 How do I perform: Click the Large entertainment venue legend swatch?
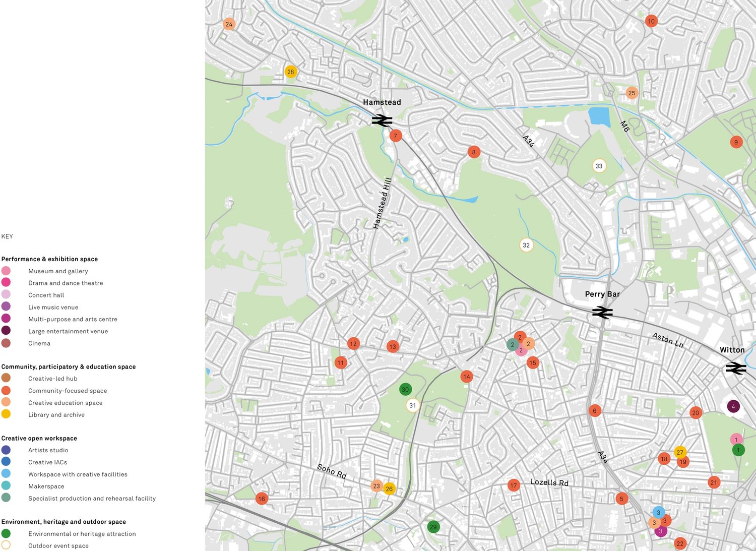[x=6, y=330]
